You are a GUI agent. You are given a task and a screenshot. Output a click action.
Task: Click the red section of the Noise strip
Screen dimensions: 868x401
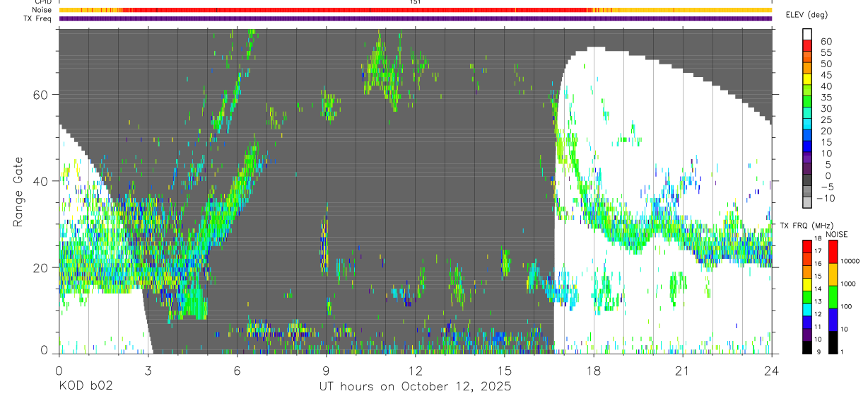pos(353,10)
